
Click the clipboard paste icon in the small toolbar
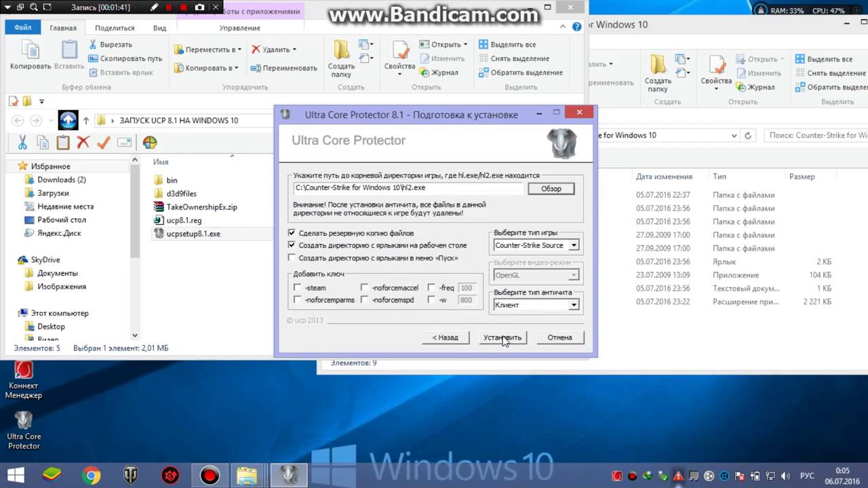[x=63, y=142]
